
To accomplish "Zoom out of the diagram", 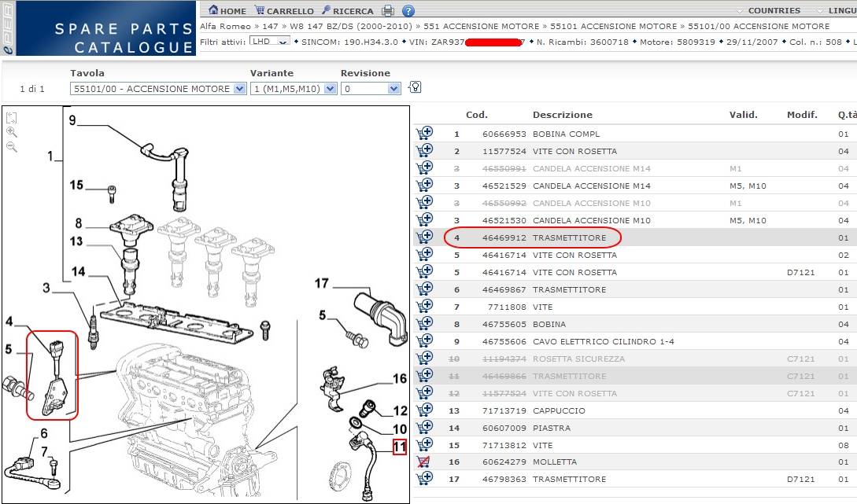I will (12, 147).
